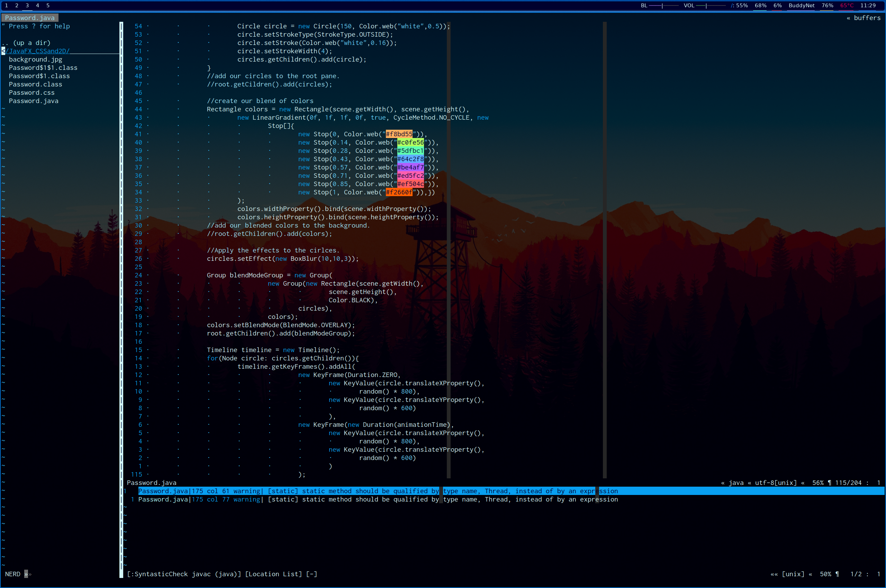
Task: Switch to workspace 1 in the top bar
Action: [6, 5]
